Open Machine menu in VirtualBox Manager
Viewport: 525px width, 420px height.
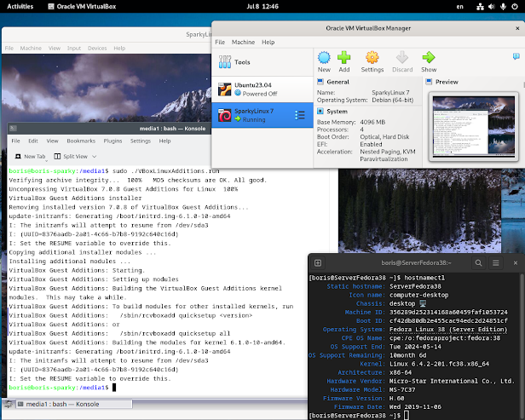[x=244, y=42]
